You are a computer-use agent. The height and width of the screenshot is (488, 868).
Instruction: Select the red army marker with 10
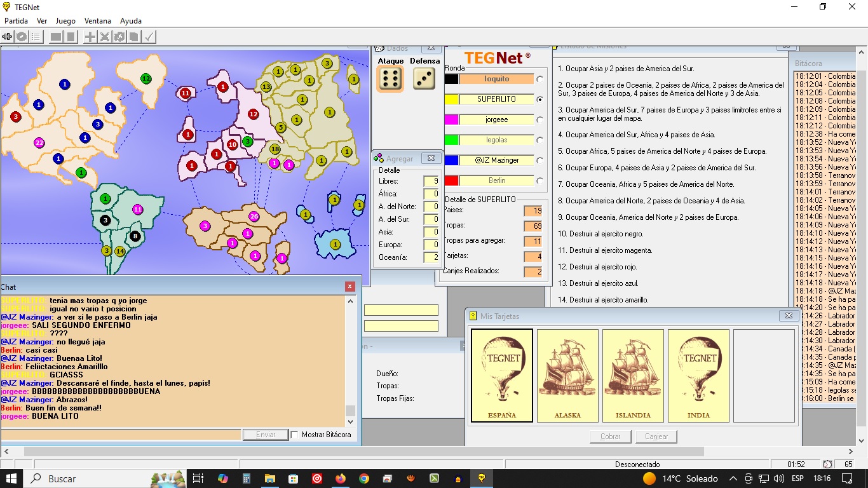[x=233, y=145]
